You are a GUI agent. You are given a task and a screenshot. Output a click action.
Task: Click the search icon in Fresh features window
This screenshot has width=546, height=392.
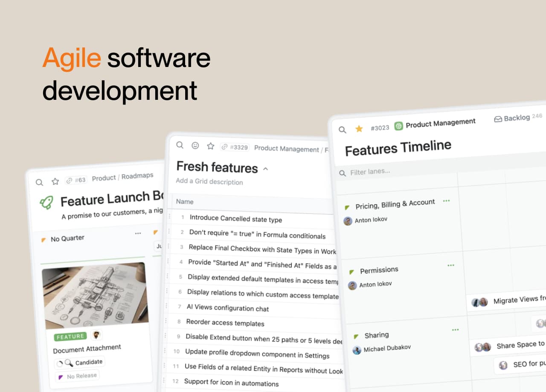[x=180, y=145]
